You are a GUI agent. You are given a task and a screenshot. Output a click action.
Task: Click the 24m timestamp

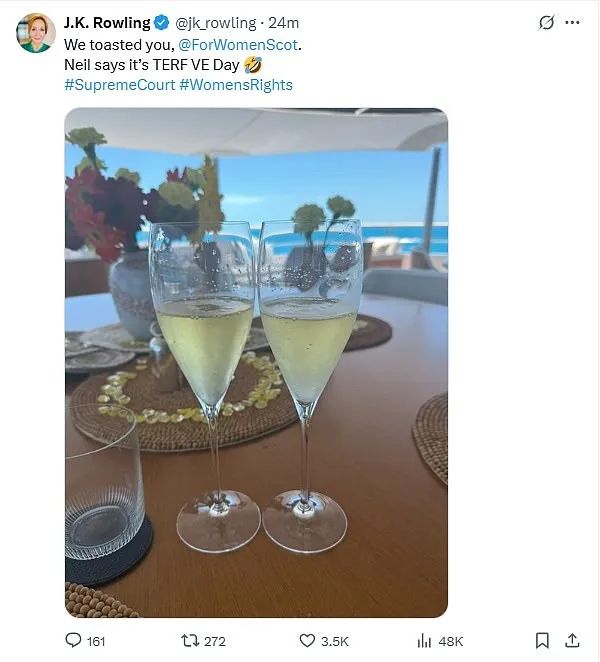tap(284, 23)
